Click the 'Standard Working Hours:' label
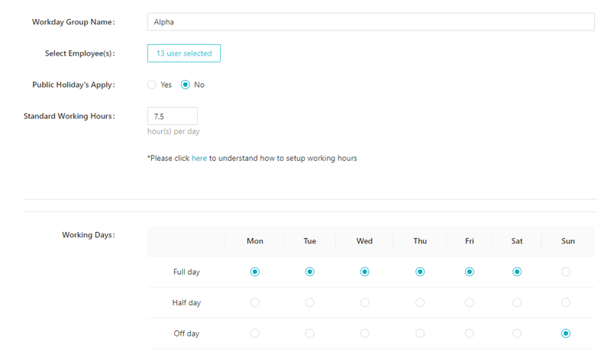Image resolution: width=611 pixels, height=364 pixels. tap(70, 116)
